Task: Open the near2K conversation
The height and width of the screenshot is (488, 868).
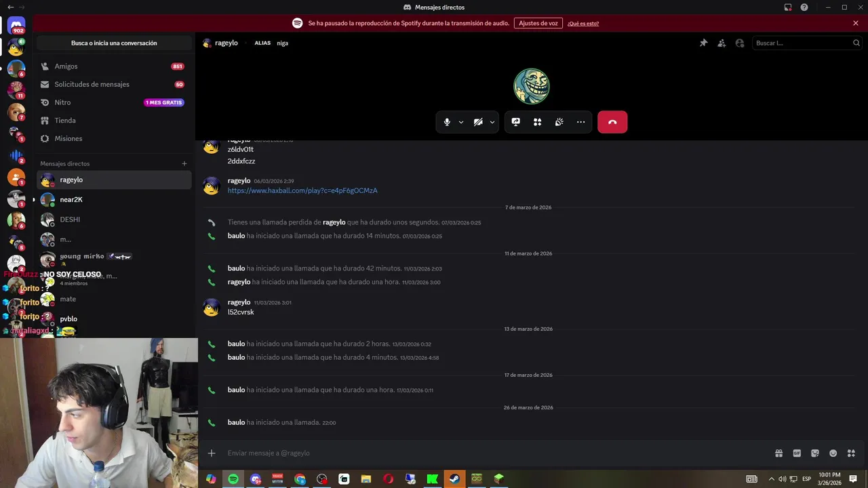Action: [114, 199]
